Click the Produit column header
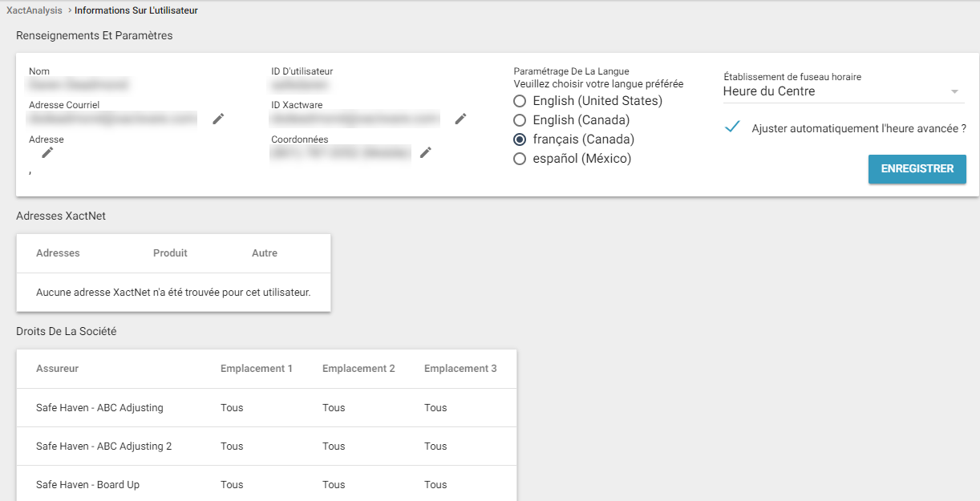980x501 pixels. [170, 253]
